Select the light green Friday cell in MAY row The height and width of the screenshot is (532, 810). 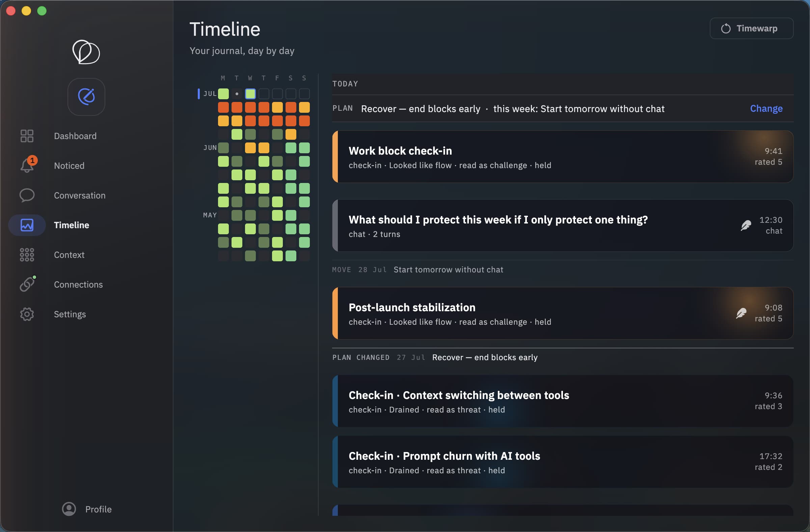(277, 215)
